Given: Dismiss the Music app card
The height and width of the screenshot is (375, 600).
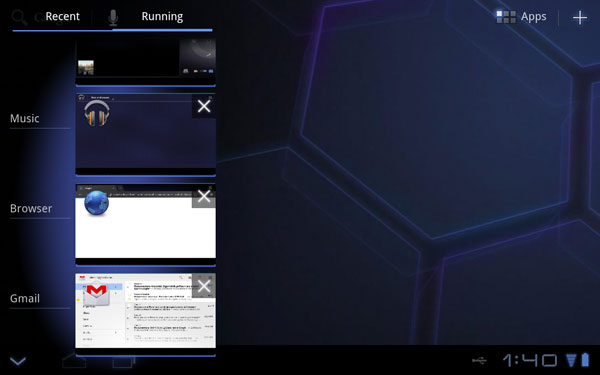Looking at the screenshot, I should 204,106.
